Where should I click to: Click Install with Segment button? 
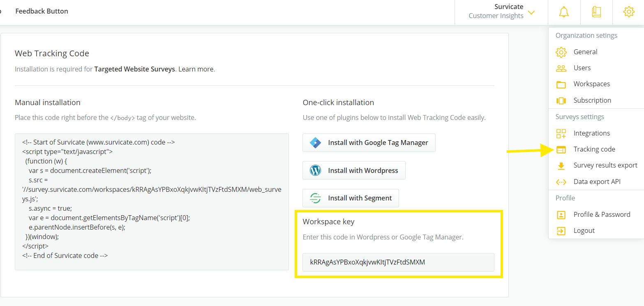(x=351, y=198)
